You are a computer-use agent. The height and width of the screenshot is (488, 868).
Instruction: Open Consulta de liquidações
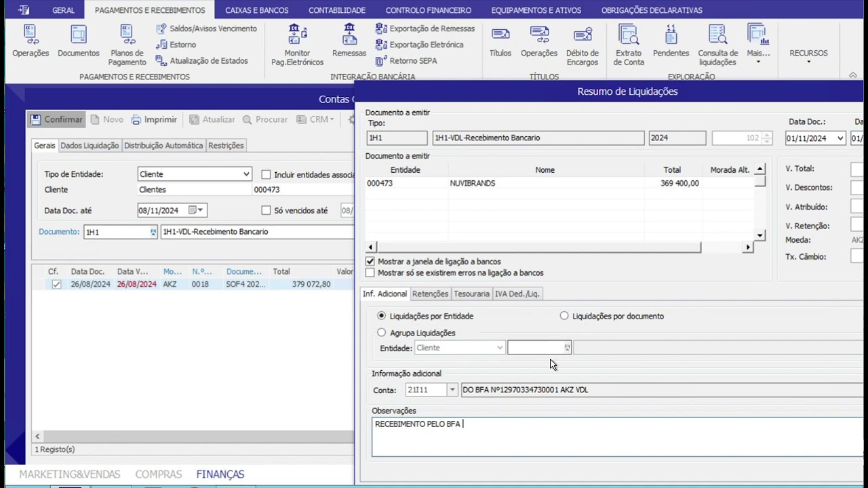pos(717,45)
